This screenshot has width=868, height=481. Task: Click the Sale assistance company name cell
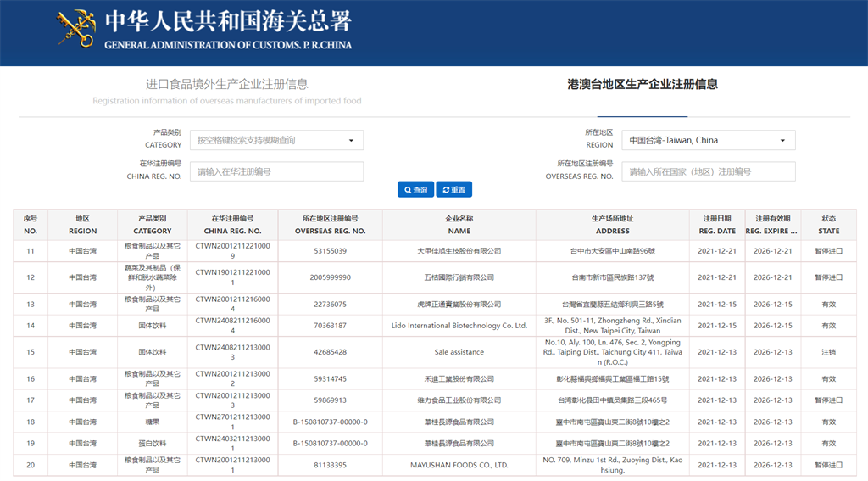click(x=459, y=352)
